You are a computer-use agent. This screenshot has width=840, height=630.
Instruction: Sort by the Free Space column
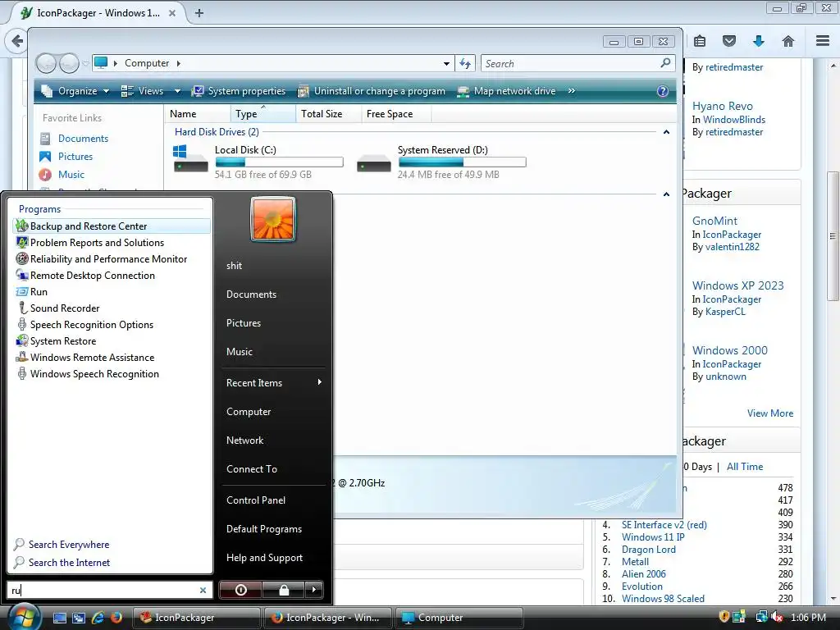[395, 113]
